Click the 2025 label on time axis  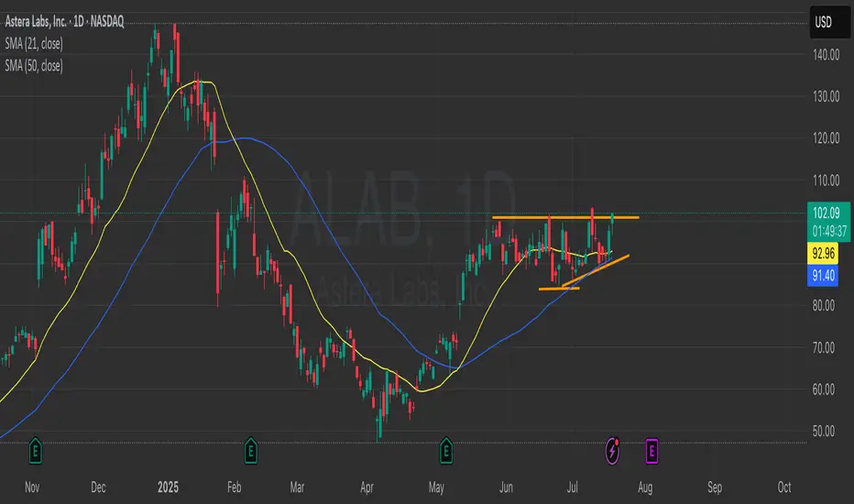[x=168, y=488]
